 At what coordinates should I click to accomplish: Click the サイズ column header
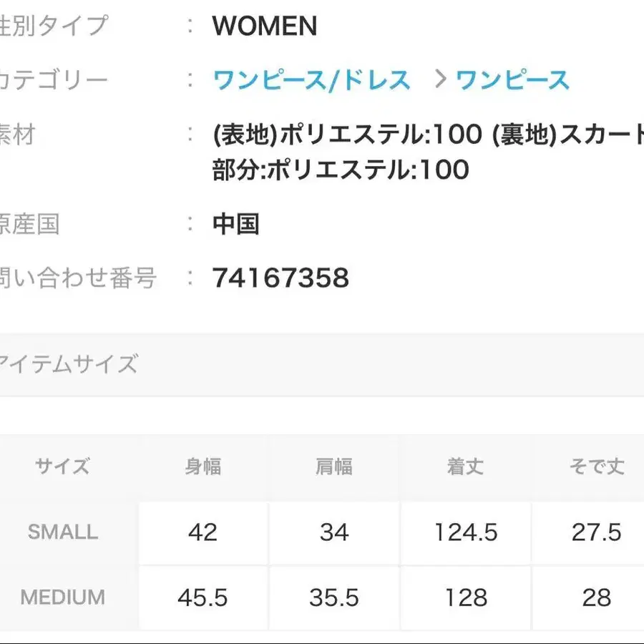pos(62,466)
